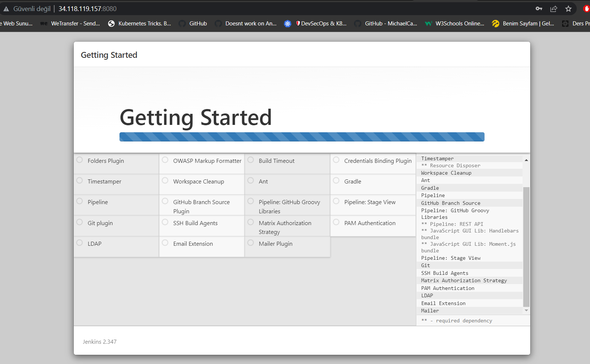The width and height of the screenshot is (590, 364).
Task: Click the Pipeline: Stage View status circle
Action: coord(336,201)
